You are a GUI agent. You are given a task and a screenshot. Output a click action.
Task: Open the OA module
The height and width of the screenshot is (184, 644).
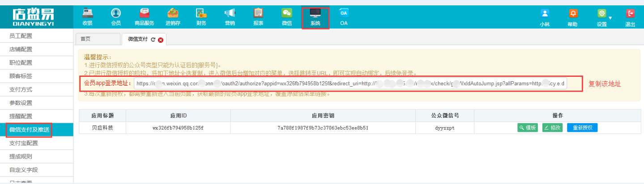coord(344,17)
